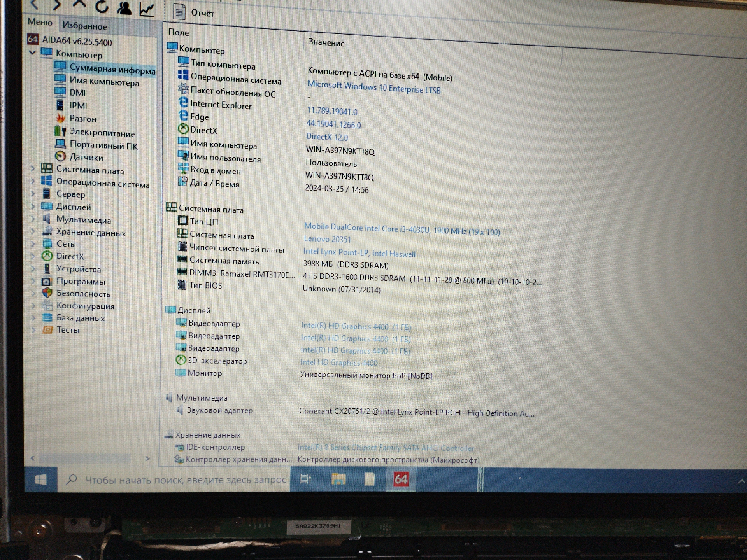Image resolution: width=747 pixels, height=560 pixels.
Task: Click the Back navigation arrow in toolbar
Action: click(35, 4)
